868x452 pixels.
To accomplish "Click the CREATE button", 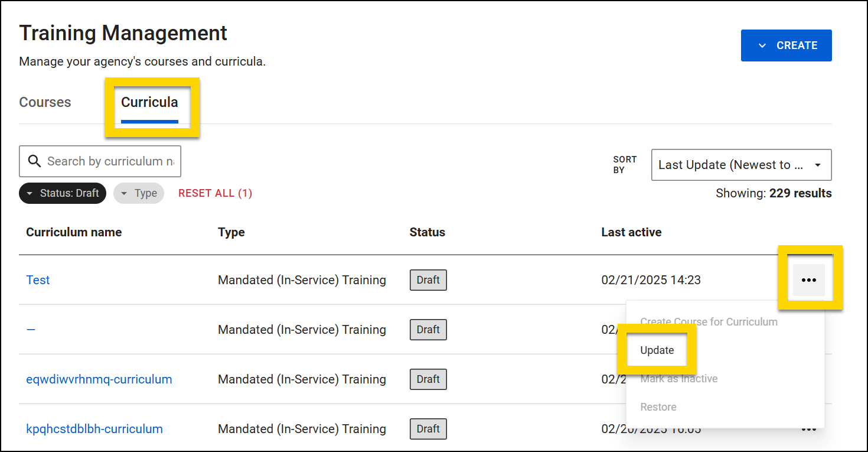I will click(786, 45).
